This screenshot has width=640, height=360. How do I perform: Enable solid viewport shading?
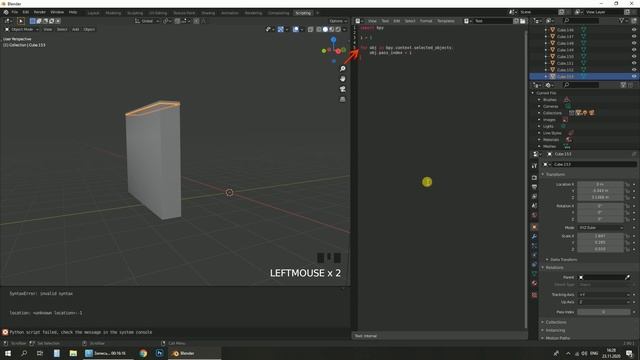325,29
